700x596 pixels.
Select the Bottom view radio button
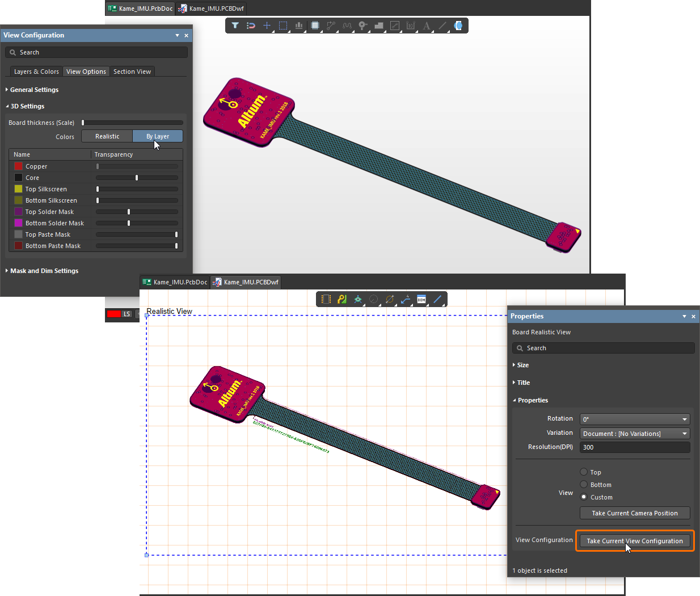pos(584,484)
